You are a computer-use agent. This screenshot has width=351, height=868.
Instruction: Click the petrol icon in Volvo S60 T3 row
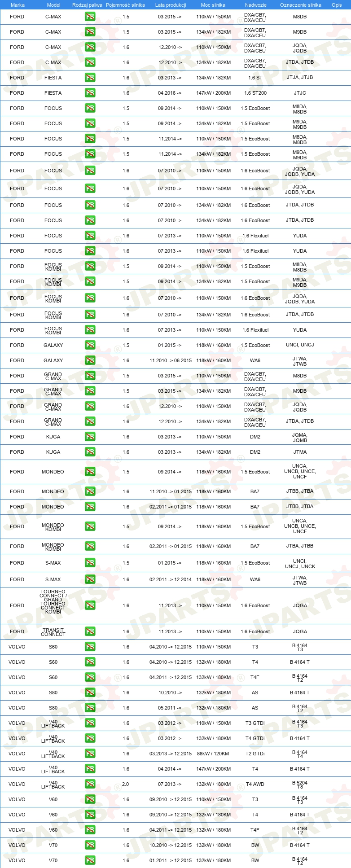[90, 647]
